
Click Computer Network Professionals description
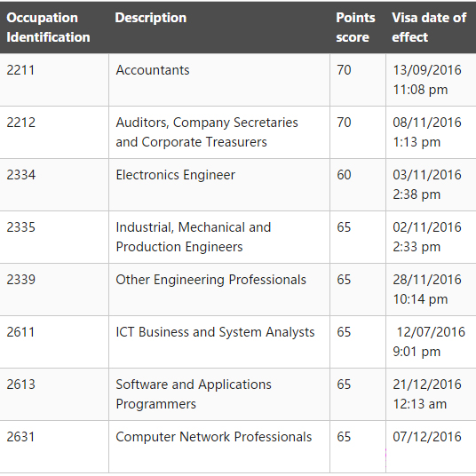214,437
